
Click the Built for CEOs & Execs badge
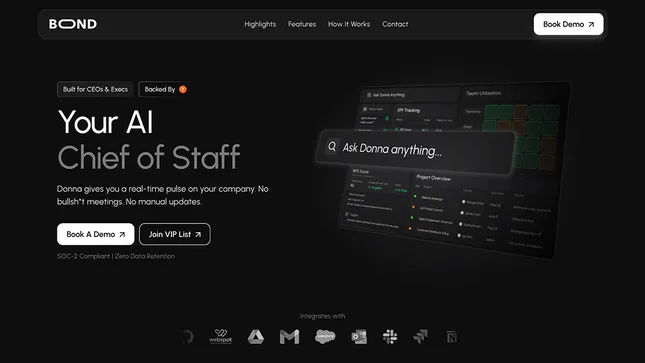(x=95, y=89)
